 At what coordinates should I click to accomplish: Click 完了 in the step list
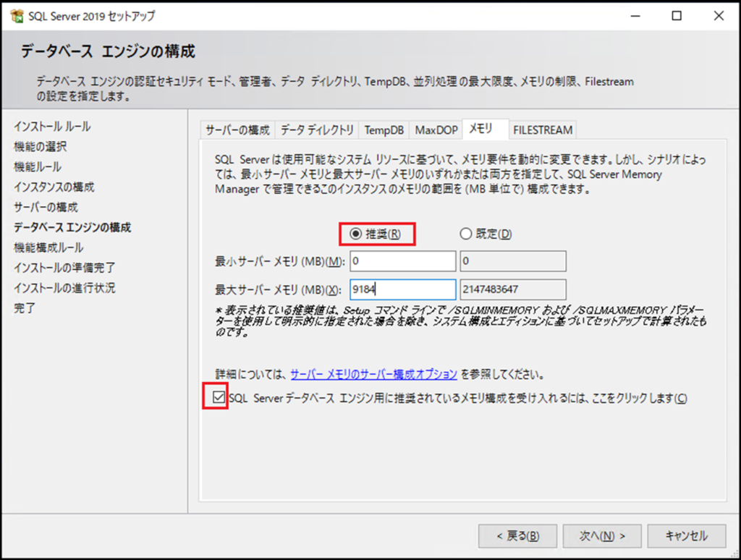[24, 308]
